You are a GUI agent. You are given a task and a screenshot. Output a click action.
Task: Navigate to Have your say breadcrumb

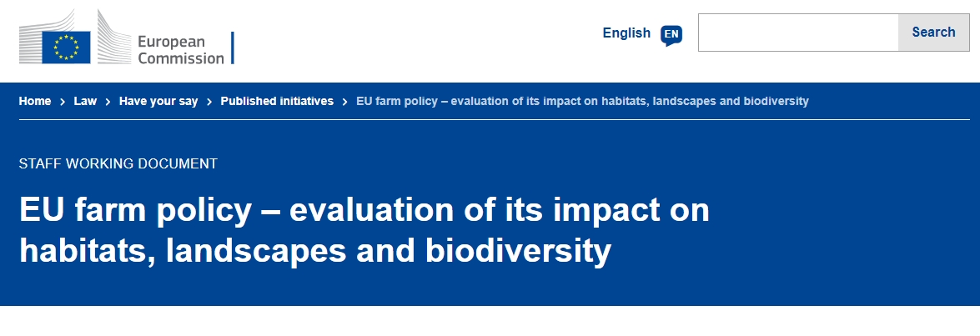[x=158, y=101]
